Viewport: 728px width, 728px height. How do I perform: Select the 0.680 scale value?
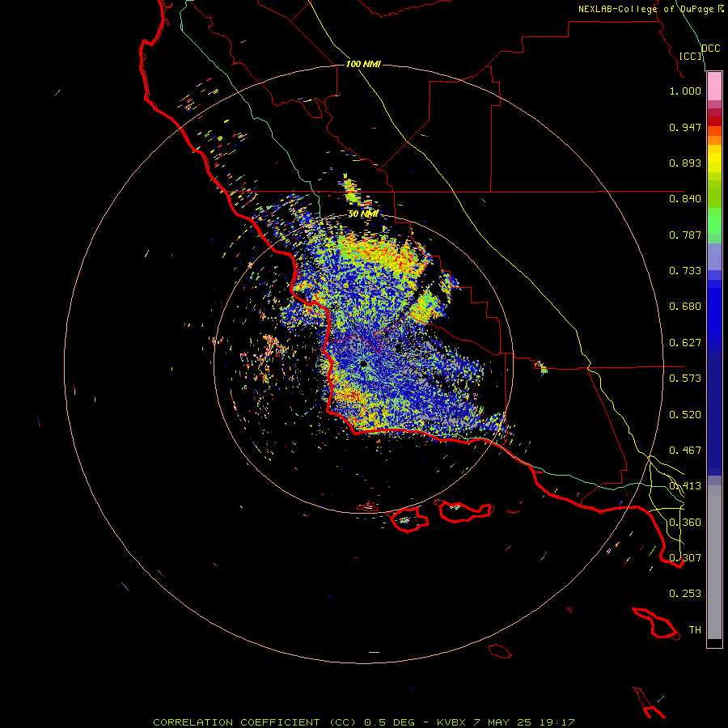point(685,307)
